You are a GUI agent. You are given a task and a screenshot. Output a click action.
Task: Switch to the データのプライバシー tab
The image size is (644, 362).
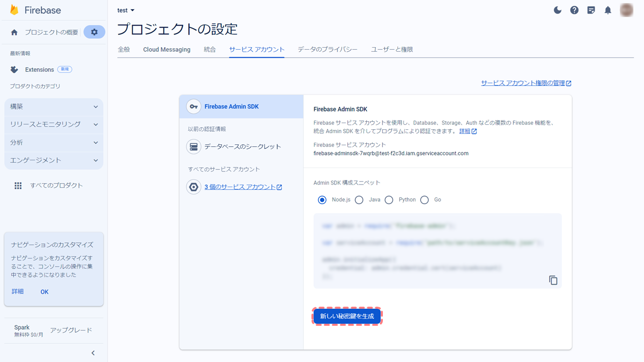[328, 49]
